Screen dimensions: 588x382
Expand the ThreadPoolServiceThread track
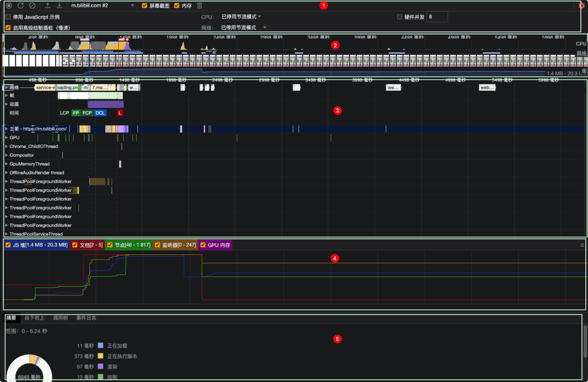6,234
